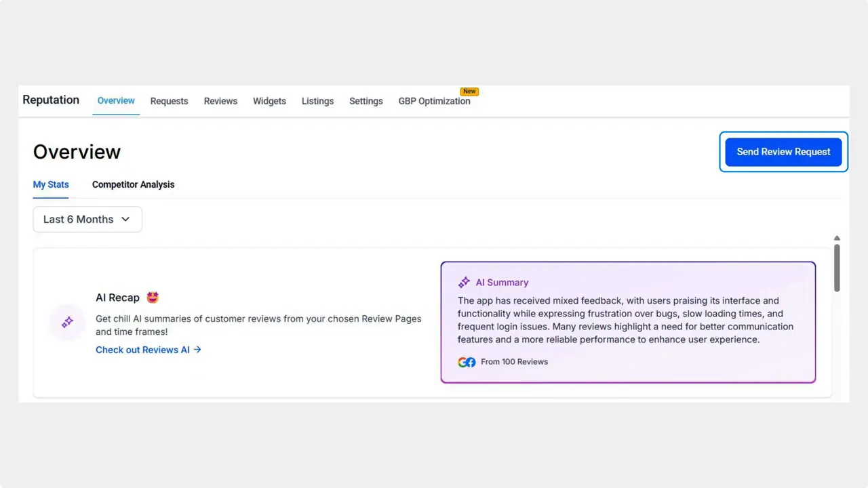
Task: Navigate to the Widgets section
Action: [x=269, y=100]
